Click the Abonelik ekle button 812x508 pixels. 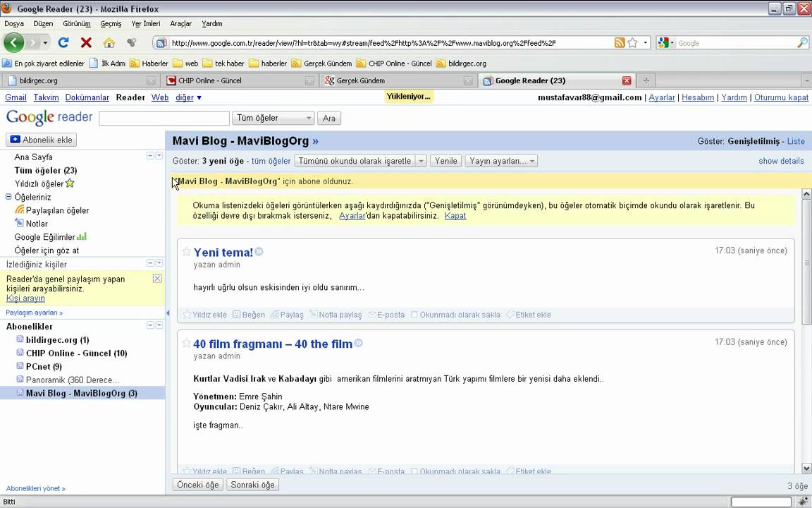coord(42,140)
